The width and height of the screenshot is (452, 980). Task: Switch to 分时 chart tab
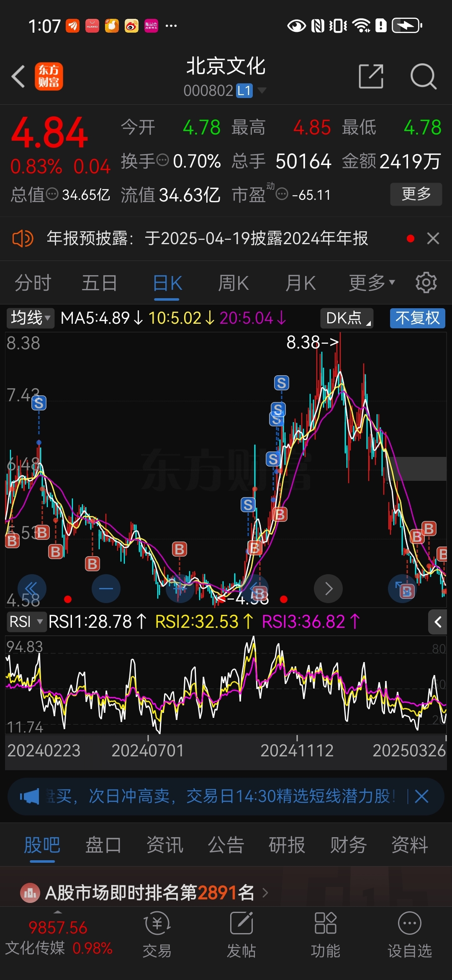point(33,283)
